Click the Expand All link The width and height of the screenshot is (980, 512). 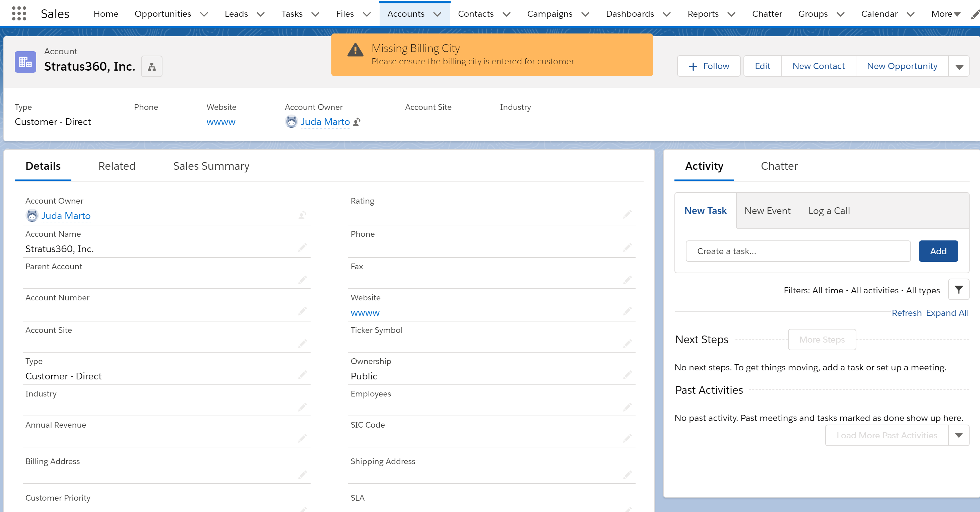pyautogui.click(x=947, y=312)
